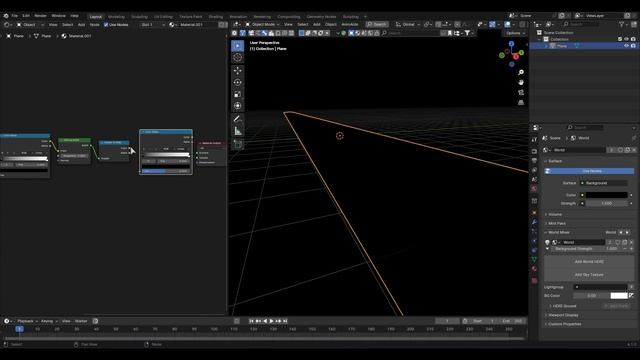Switch to the Modeling workspace tab
The image size is (640, 360).
click(x=116, y=17)
